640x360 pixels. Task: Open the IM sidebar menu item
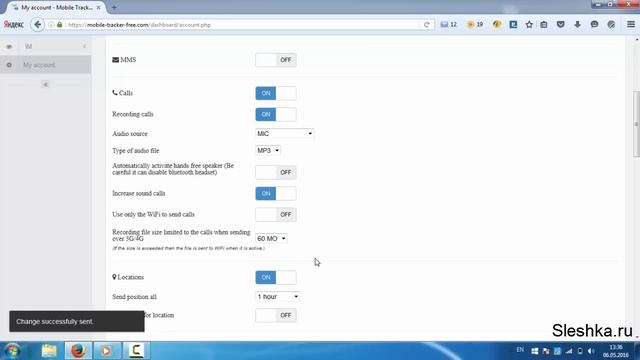(46, 47)
